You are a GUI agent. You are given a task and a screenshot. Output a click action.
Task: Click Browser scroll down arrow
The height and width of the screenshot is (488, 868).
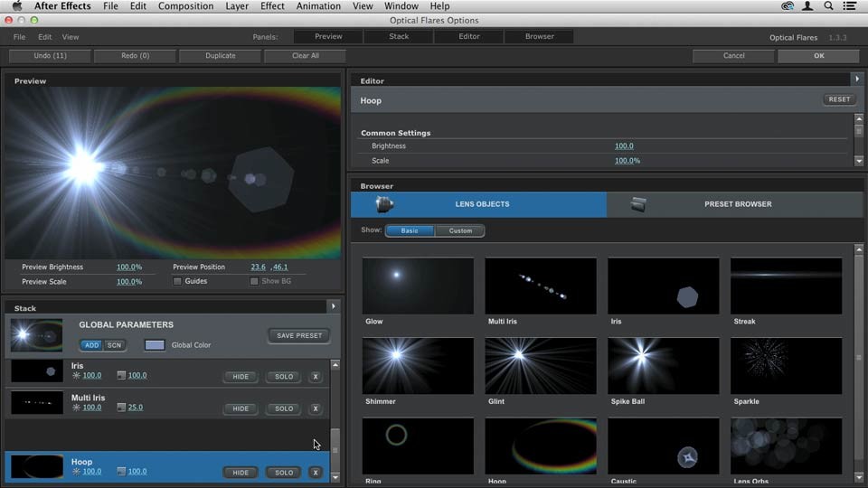859,477
